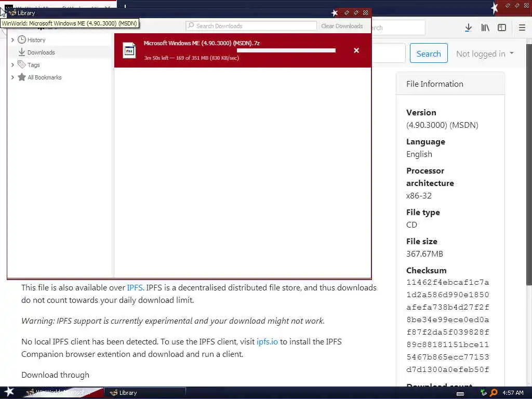
Task: Click the (4.90.3000) (MSDN) version value
Action: 442,125
